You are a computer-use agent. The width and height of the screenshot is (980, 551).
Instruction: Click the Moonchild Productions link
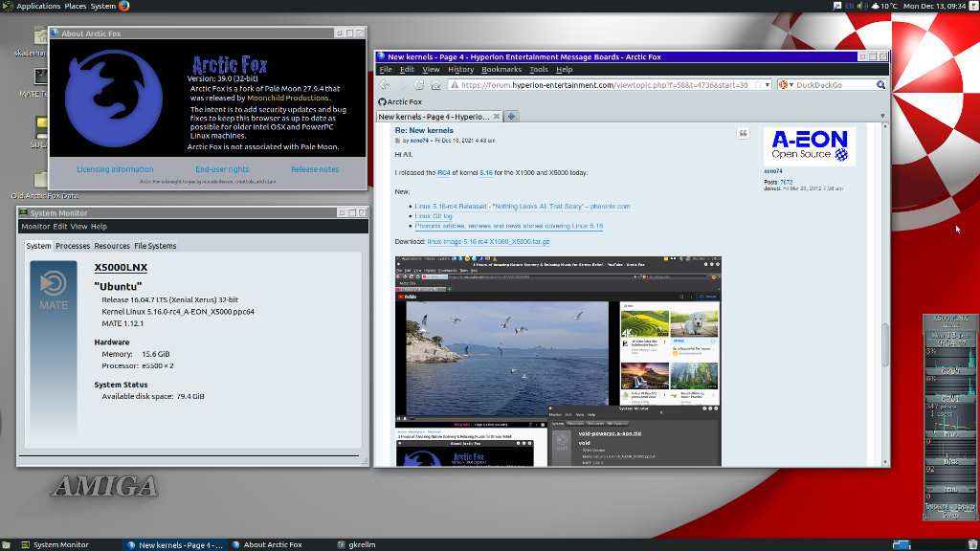point(287,99)
